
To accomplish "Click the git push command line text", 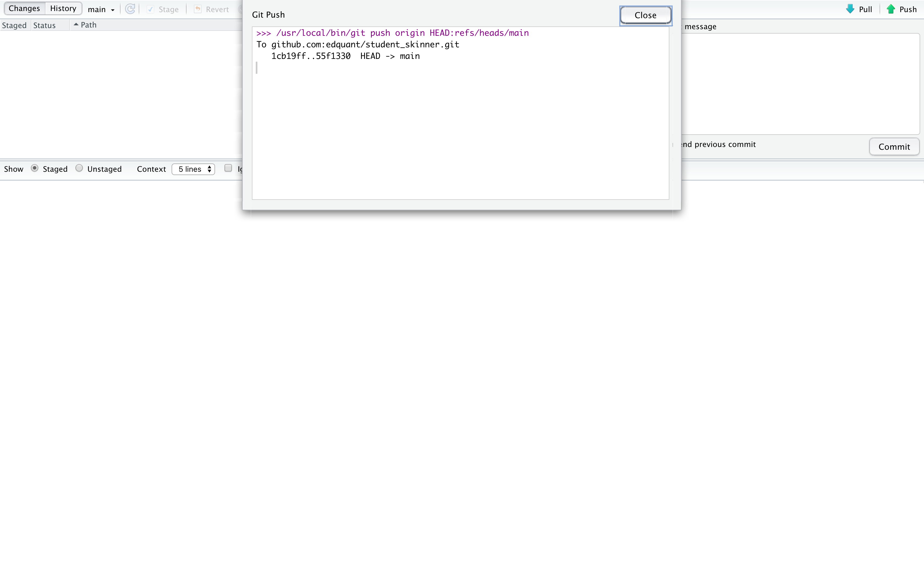I will coord(392,33).
